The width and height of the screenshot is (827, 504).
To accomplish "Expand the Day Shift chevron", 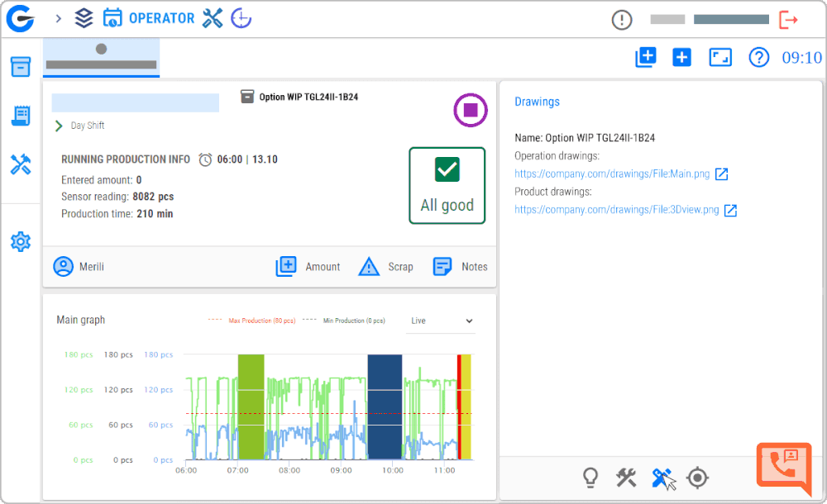I will pos(59,126).
